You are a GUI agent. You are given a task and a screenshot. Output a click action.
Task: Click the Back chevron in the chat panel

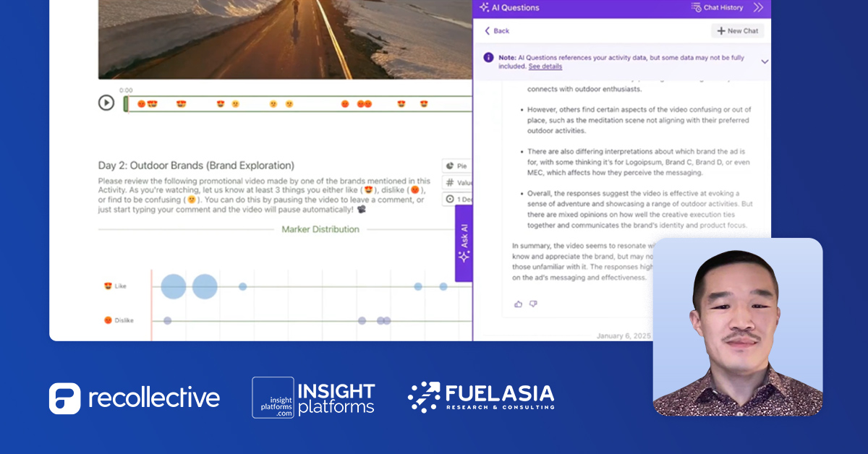tap(487, 31)
